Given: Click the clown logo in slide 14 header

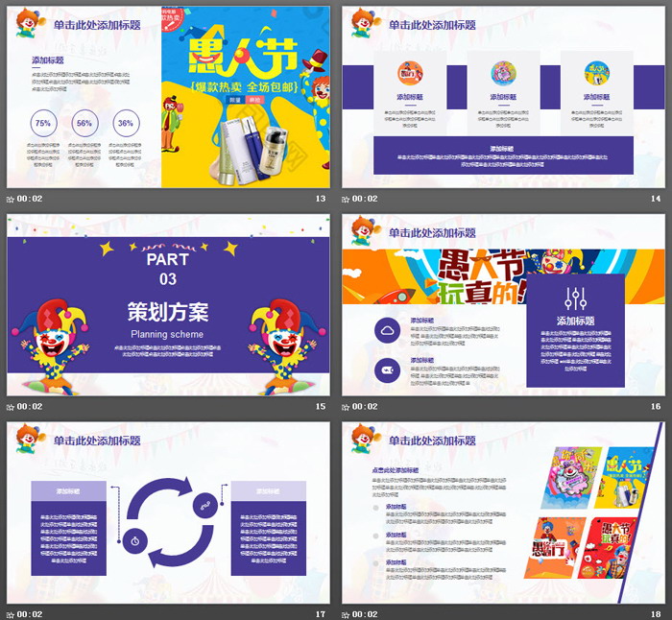Looking at the screenshot, I should 363,23.
